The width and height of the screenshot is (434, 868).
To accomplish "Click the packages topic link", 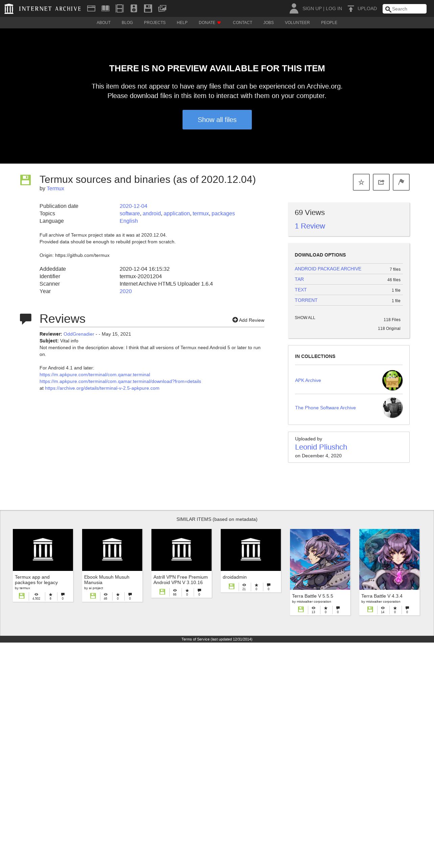I will tap(223, 214).
